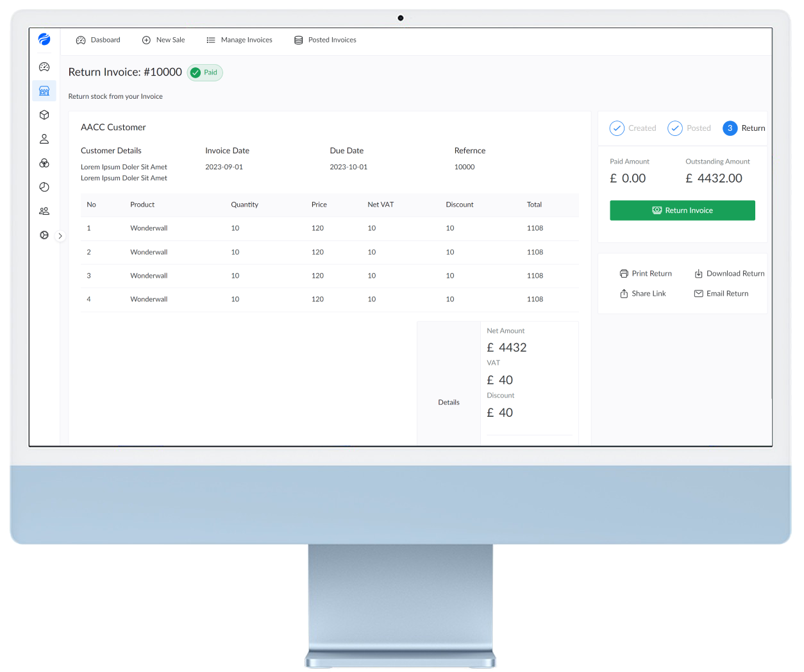
Task: Click the green Paid status badge
Action: [x=205, y=72]
